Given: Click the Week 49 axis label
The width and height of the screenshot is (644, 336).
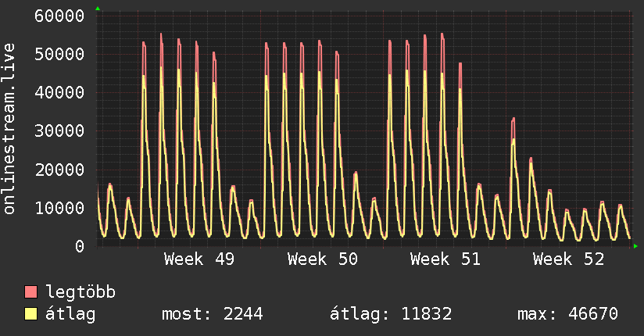Looking at the screenshot, I should (x=199, y=259).
